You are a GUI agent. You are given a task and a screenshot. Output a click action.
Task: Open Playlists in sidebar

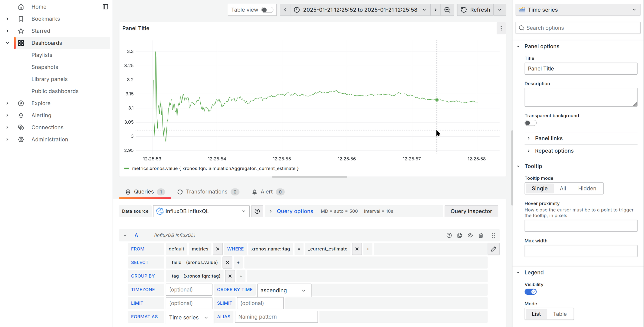42,55
